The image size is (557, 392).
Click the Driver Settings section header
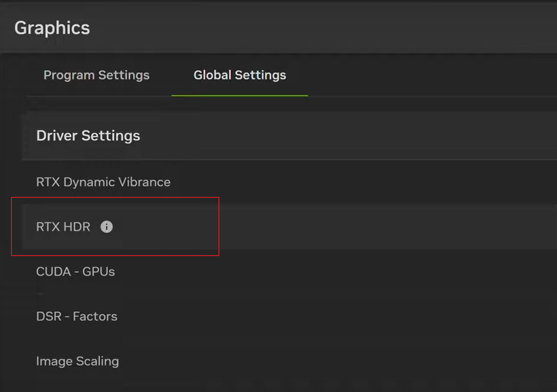[88, 136]
